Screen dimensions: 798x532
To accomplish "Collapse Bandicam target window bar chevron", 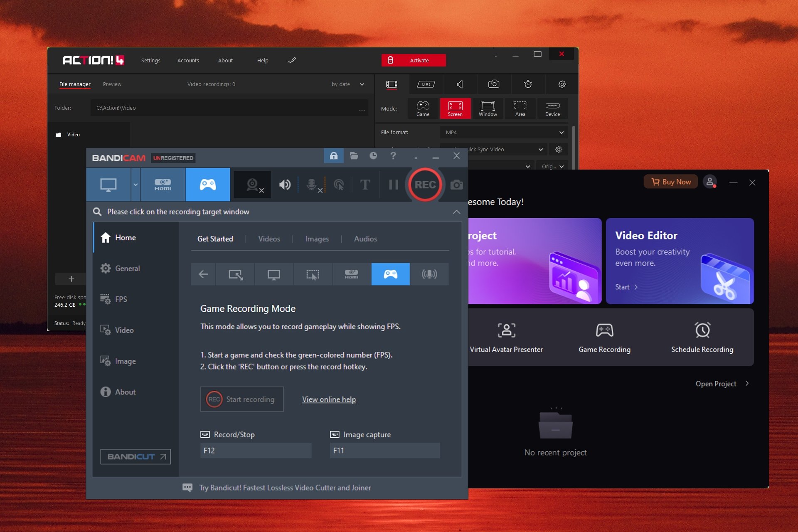I will [x=456, y=212].
